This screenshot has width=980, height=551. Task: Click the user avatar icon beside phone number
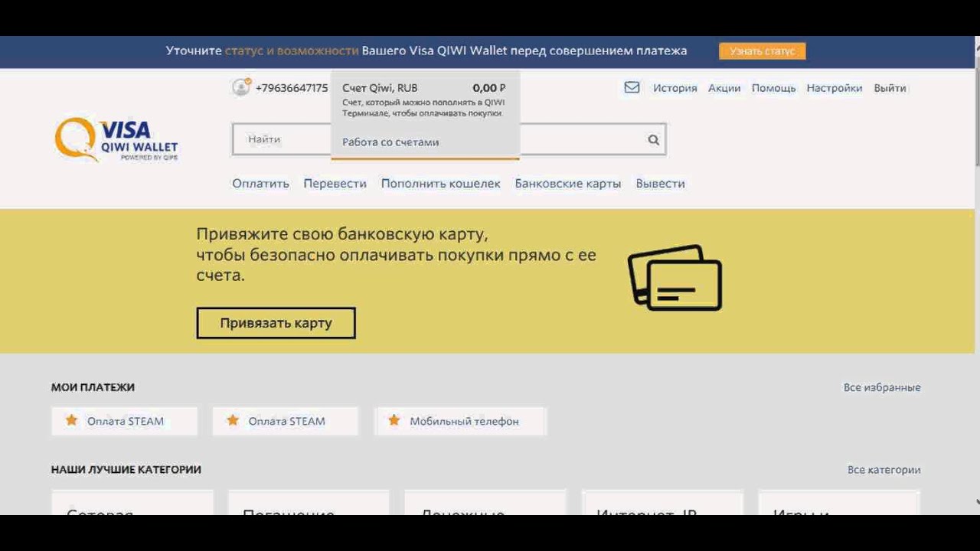[x=241, y=87]
